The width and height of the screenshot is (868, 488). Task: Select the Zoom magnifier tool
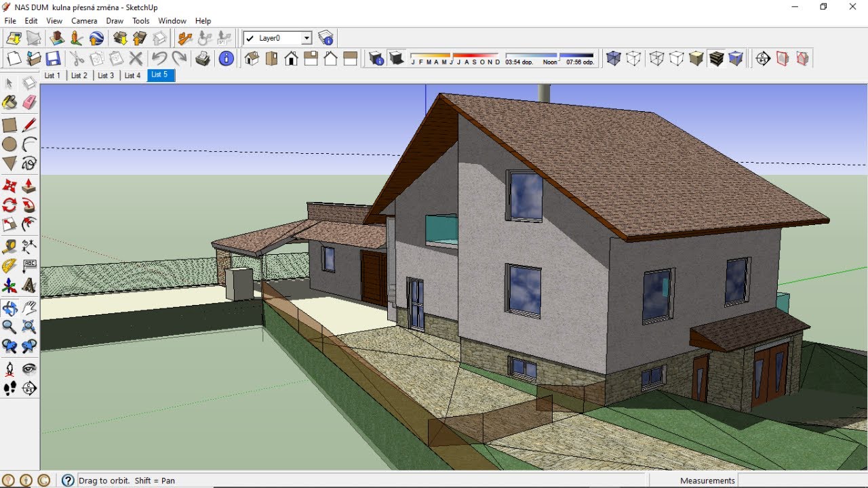[x=9, y=327]
